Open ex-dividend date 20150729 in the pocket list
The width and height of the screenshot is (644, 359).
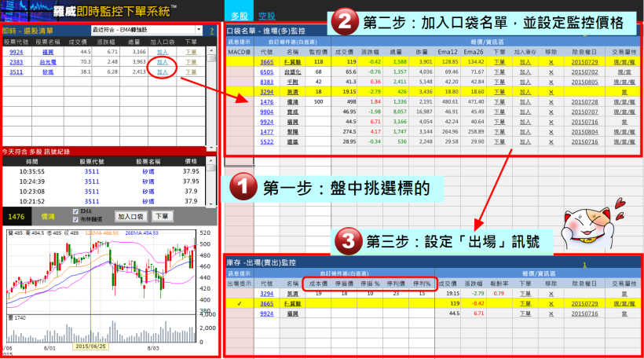tap(584, 62)
